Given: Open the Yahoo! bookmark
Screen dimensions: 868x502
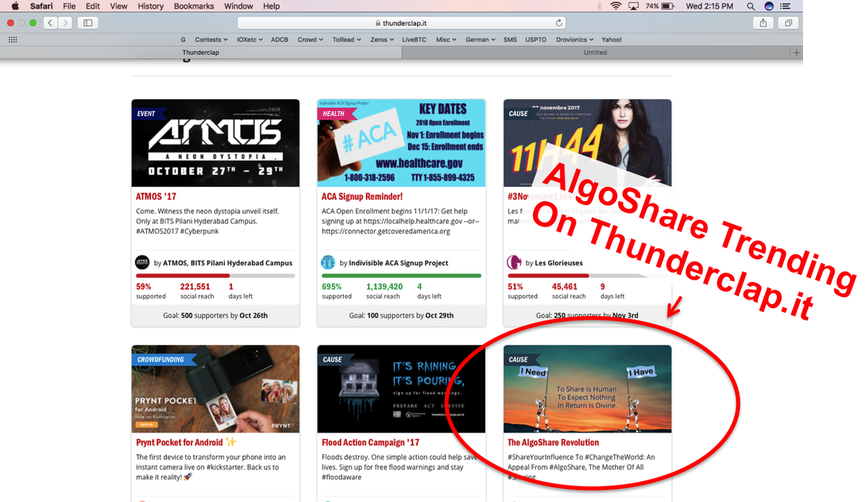Looking at the screenshot, I should click(611, 40).
